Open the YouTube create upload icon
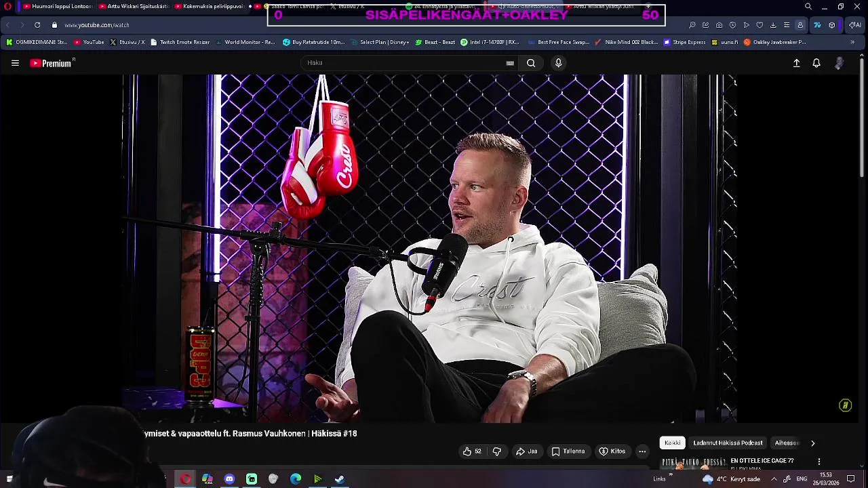 (x=797, y=63)
